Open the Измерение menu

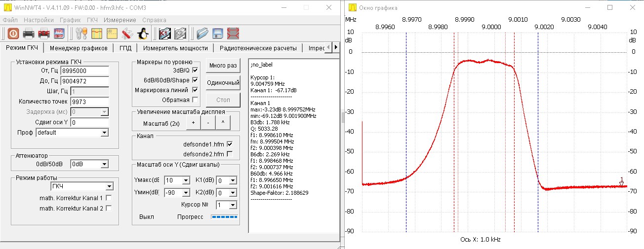click(120, 20)
